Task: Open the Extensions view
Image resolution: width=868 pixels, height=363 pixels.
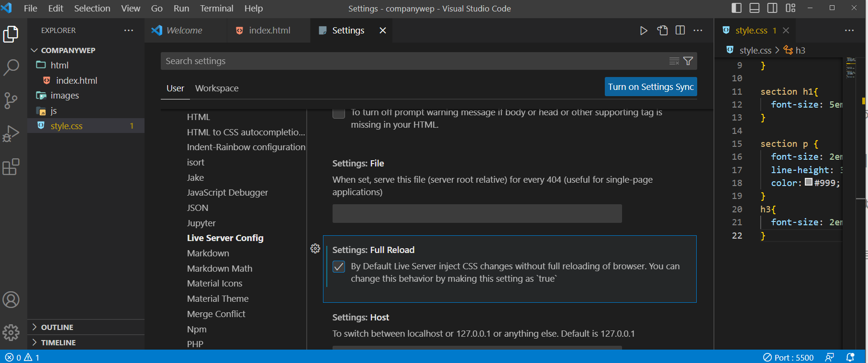Action: (11, 167)
